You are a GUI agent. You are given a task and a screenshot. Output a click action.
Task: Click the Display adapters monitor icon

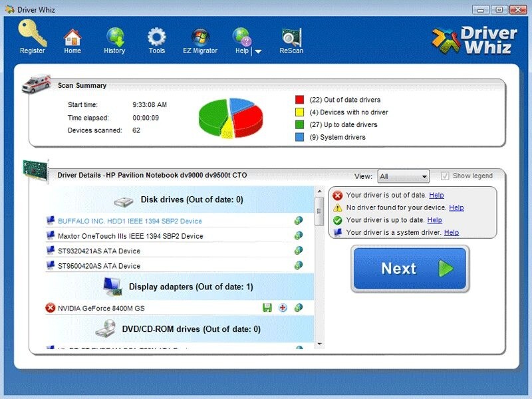coord(112,287)
